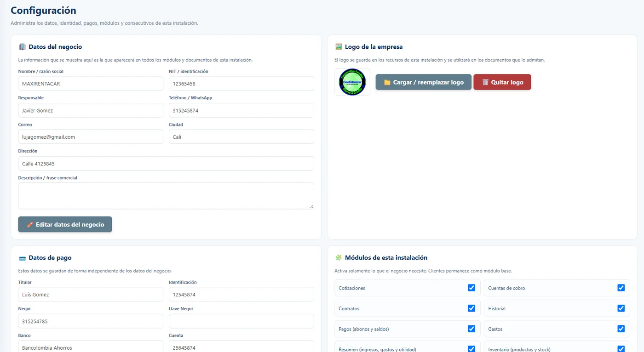Click the Dirección field with Calle 4125845

point(166,164)
